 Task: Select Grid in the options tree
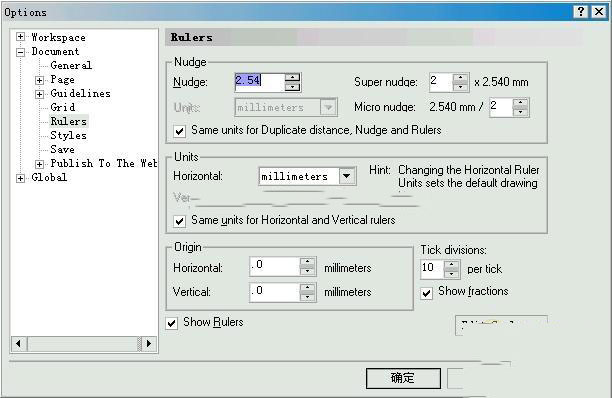click(x=63, y=107)
